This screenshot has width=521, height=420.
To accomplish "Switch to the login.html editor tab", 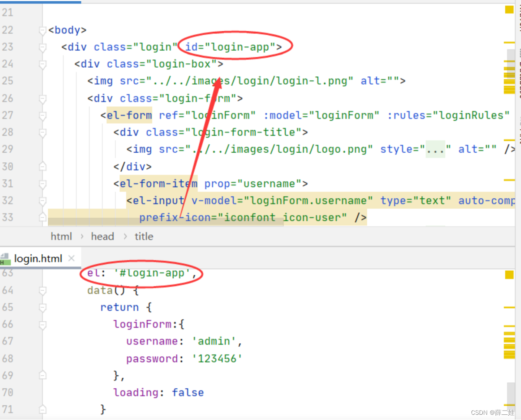I will [x=38, y=259].
